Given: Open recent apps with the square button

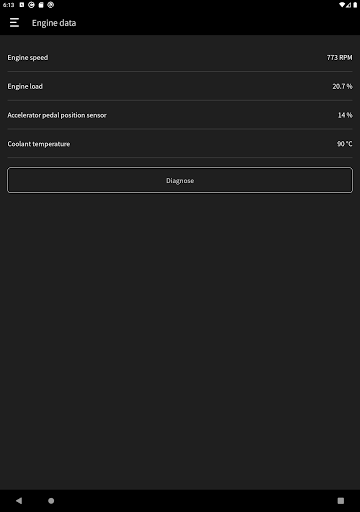Looking at the screenshot, I should pos(341,500).
